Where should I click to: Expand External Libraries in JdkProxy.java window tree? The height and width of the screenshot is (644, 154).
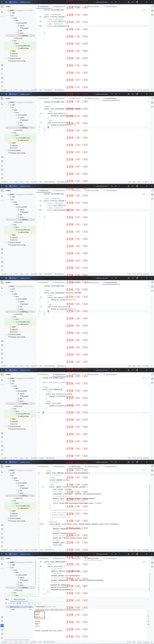[6, 518]
